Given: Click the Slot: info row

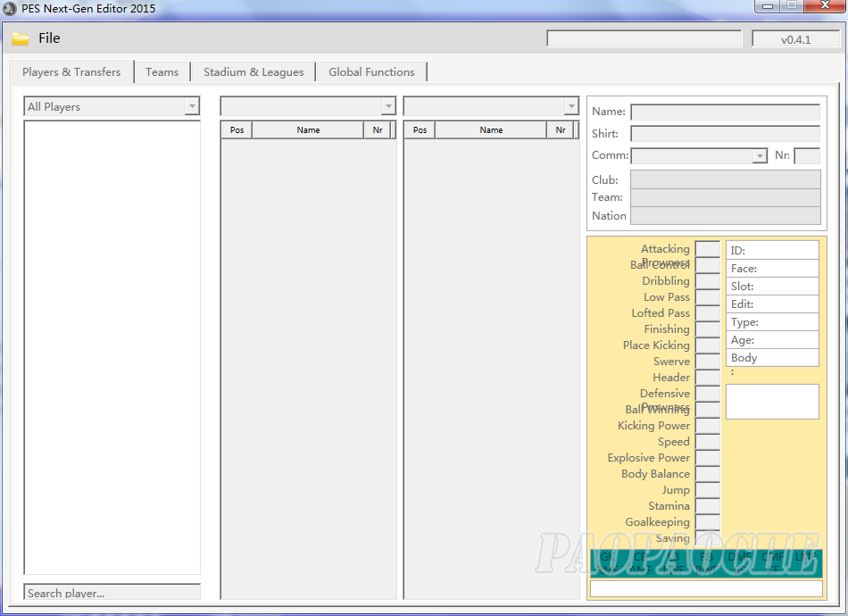Looking at the screenshot, I should (772, 286).
